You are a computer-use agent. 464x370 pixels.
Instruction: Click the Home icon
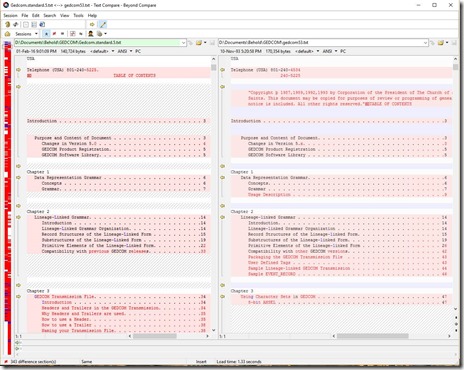(8, 34)
